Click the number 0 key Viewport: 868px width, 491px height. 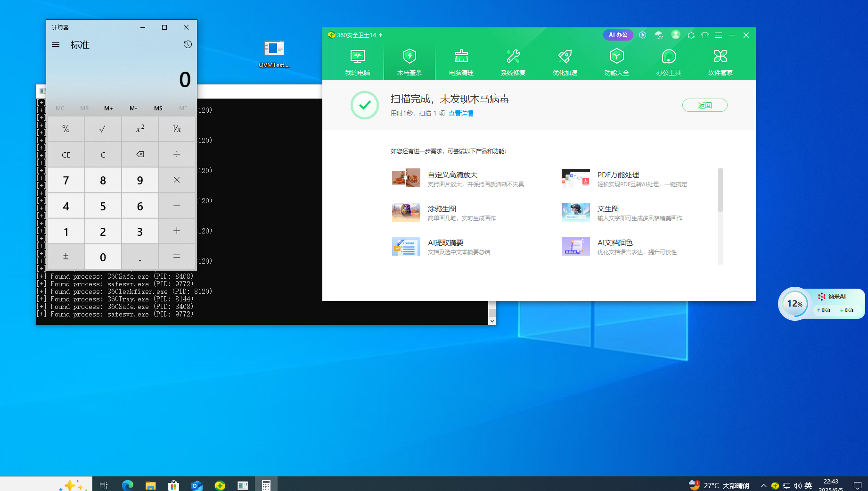click(103, 257)
